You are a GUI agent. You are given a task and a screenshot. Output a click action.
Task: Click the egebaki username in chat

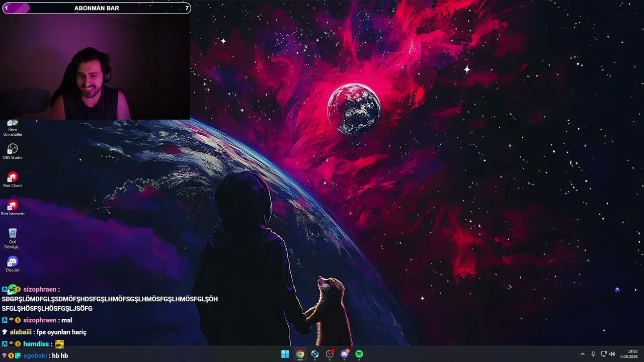35,355
